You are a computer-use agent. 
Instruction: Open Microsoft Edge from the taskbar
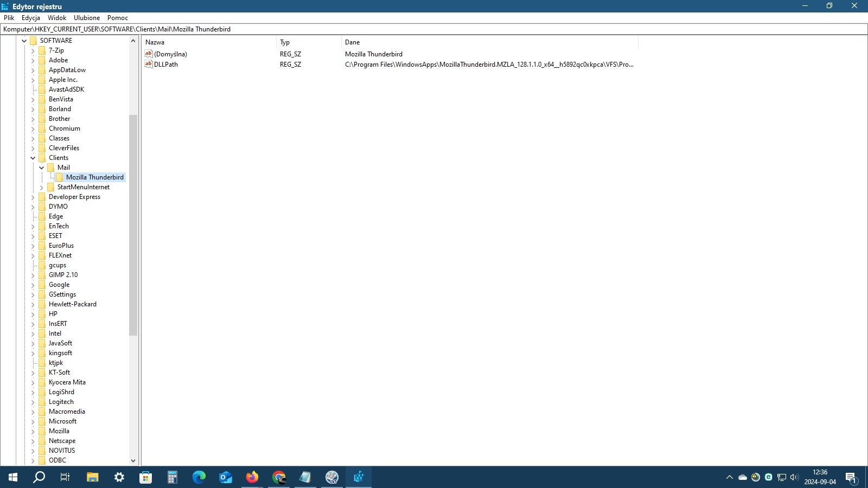click(199, 477)
